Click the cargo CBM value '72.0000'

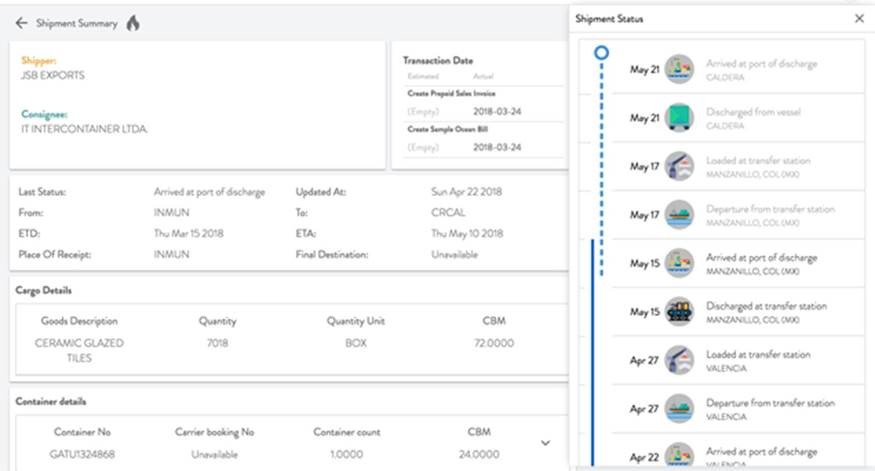pyautogui.click(x=494, y=343)
